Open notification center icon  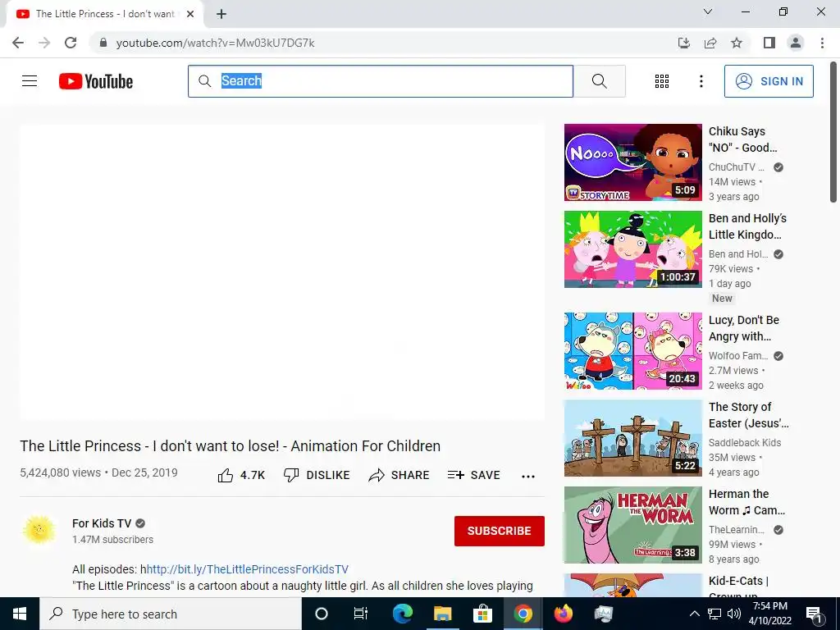tap(814, 614)
